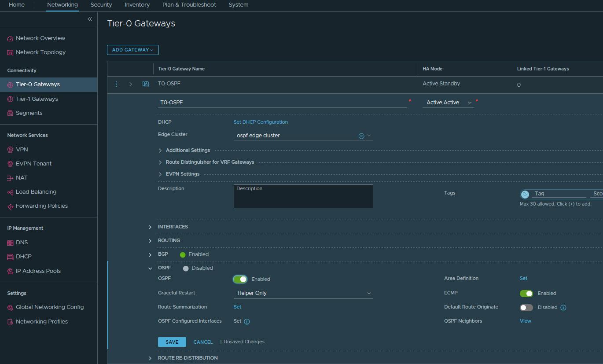Expand the BGP section

pyautogui.click(x=150, y=255)
